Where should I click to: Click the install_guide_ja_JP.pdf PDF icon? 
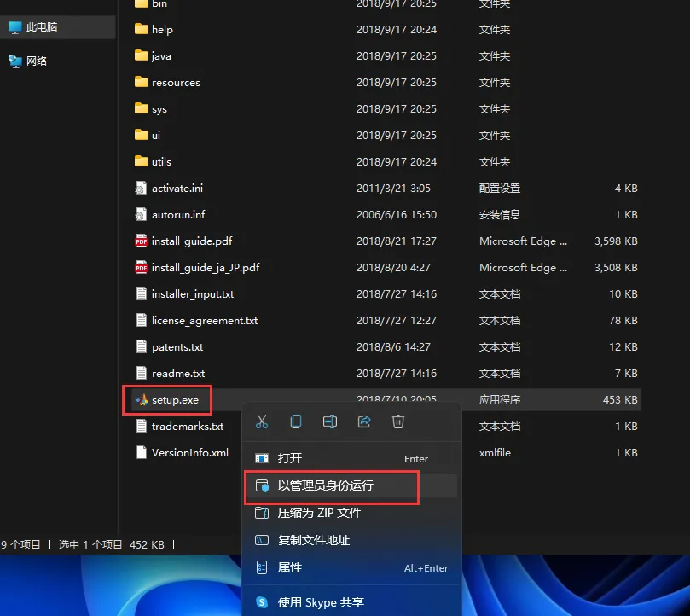(x=142, y=267)
